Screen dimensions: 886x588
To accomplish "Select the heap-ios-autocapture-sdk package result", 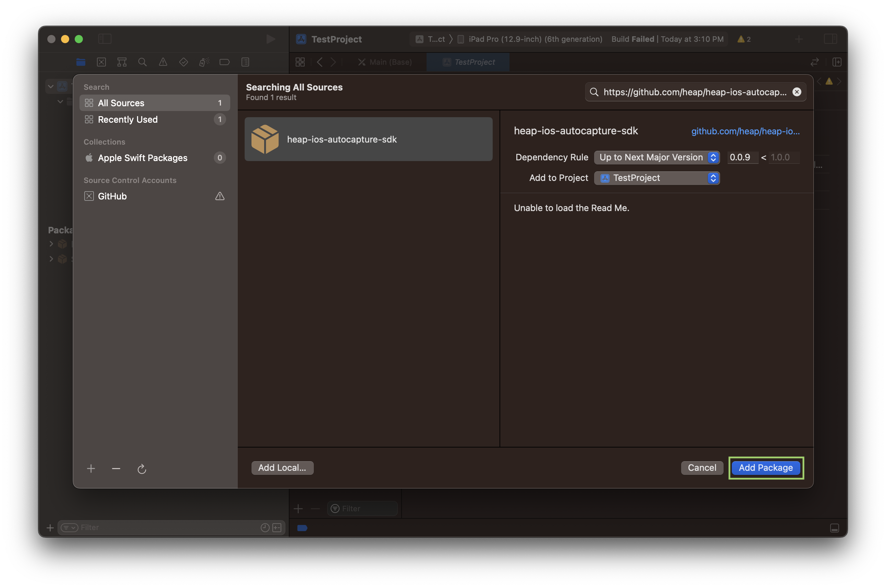I will (368, 139).
